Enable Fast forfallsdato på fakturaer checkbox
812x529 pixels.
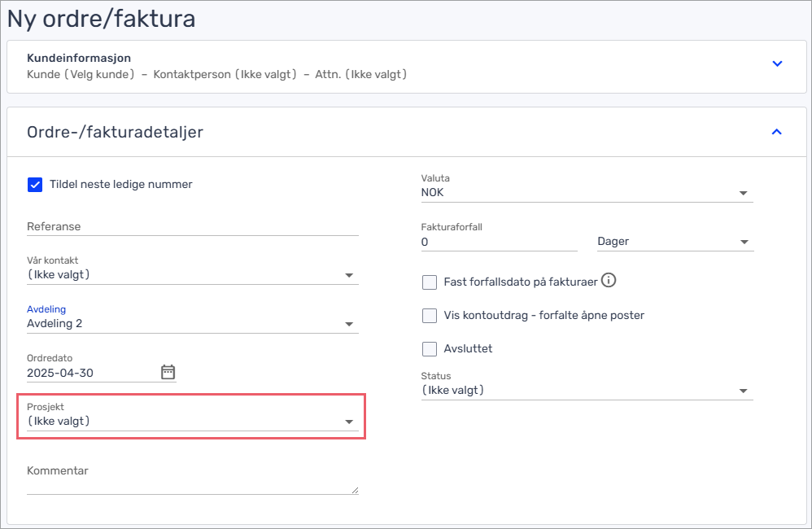(x=430, y=282)
